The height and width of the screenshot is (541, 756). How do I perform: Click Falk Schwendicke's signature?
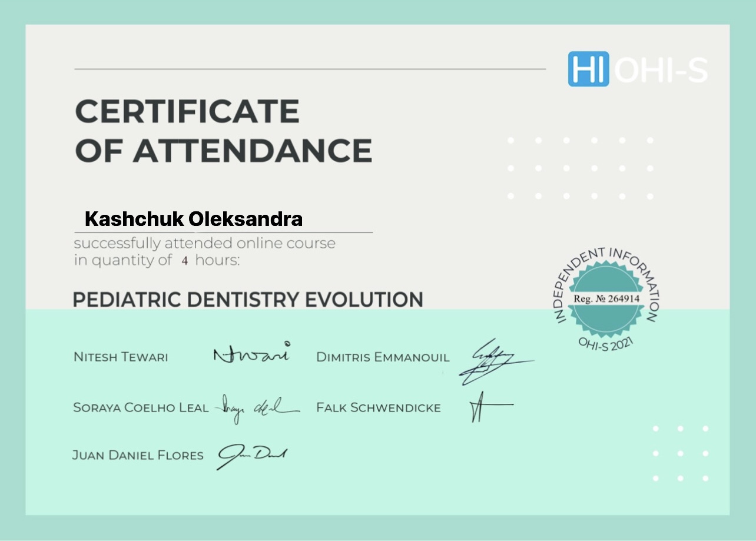(491, 407)
